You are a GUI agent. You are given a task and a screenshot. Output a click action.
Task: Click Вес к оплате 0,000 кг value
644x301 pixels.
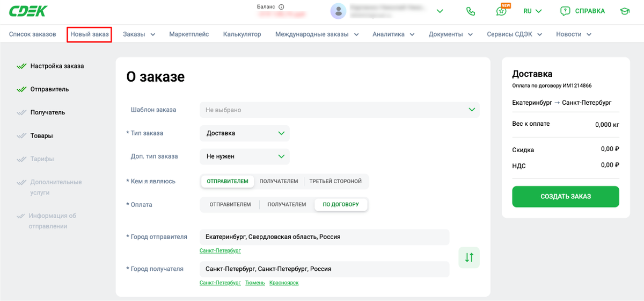click(607, 125)
